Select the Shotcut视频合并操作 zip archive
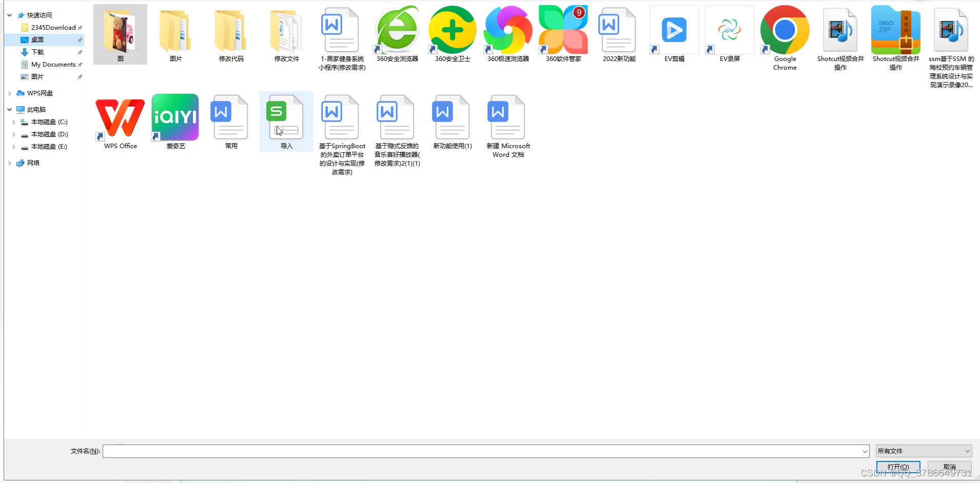 click(x=896, y=38)
